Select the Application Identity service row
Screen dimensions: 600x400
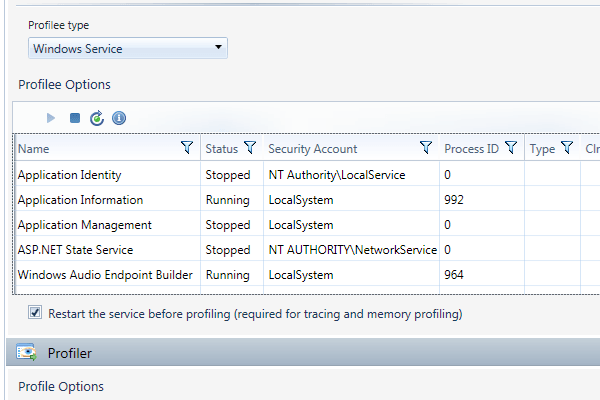coord(307,175)
